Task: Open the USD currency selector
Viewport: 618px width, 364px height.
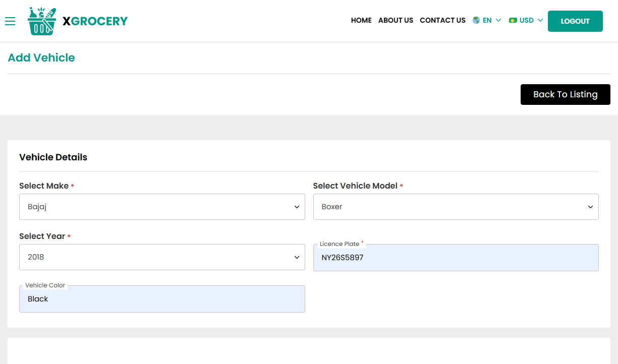Action: pyautogui.click(x=526, y=21)
